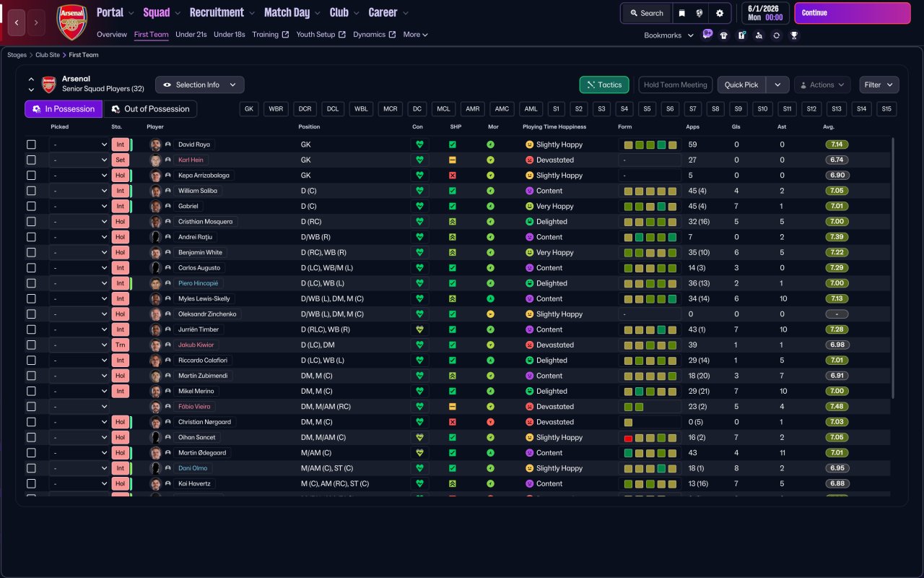924x578 pixels.
Task: Select the GK position slot
Action: pos(250,109)
